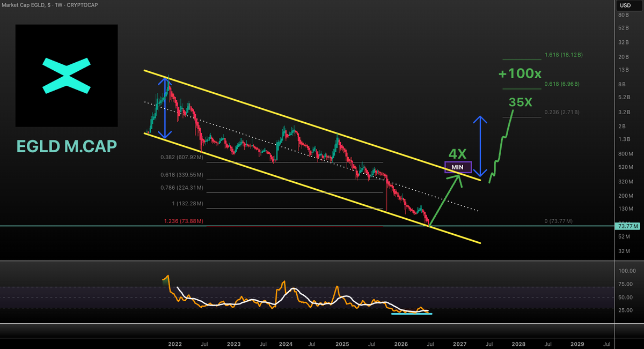Click the 0.618 (6.96B) Fibonacci label

pos(562,84)
